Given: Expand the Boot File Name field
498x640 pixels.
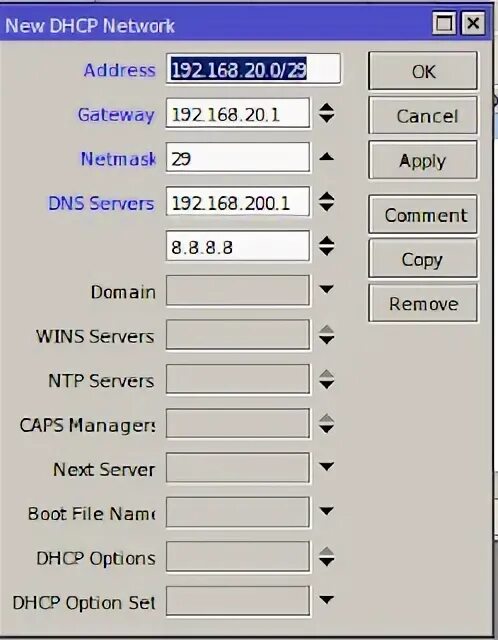Looking at the screenshot, I should coord(327,511).
